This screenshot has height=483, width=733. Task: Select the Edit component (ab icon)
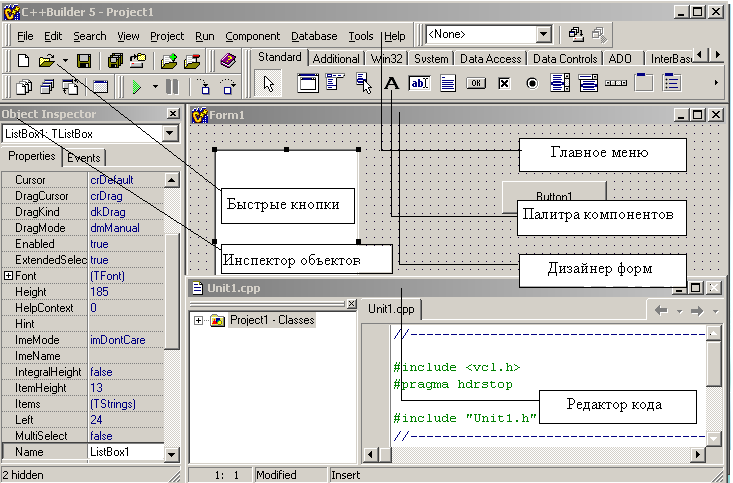[x=419, y=83]
